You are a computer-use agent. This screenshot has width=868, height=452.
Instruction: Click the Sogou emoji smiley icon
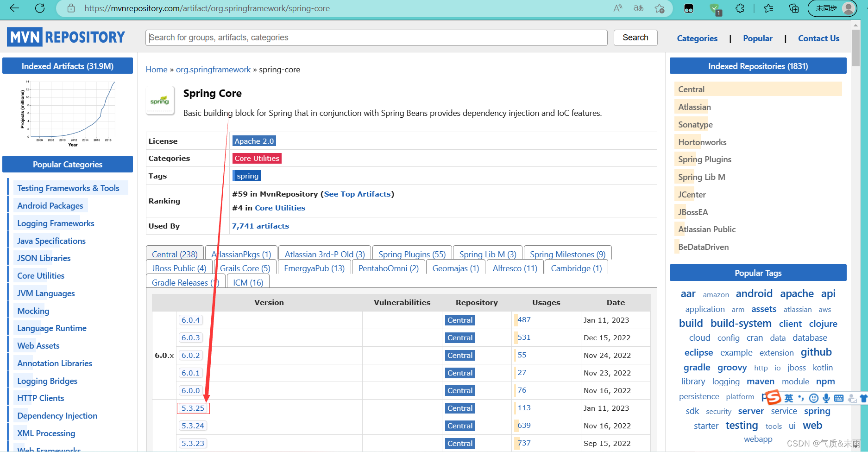click(813, 398)
